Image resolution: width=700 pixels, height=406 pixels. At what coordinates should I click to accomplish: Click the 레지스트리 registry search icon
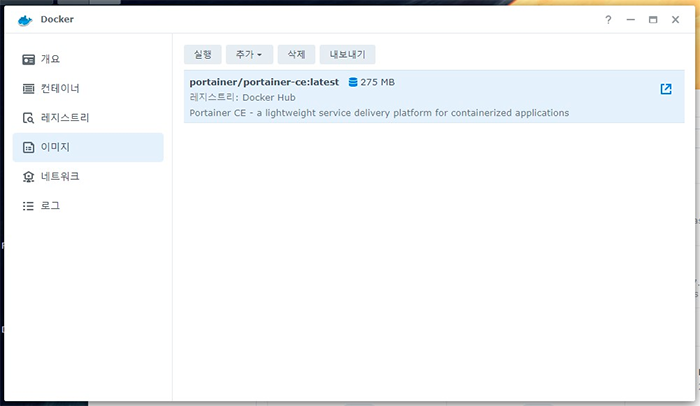[x=29, y=118]
